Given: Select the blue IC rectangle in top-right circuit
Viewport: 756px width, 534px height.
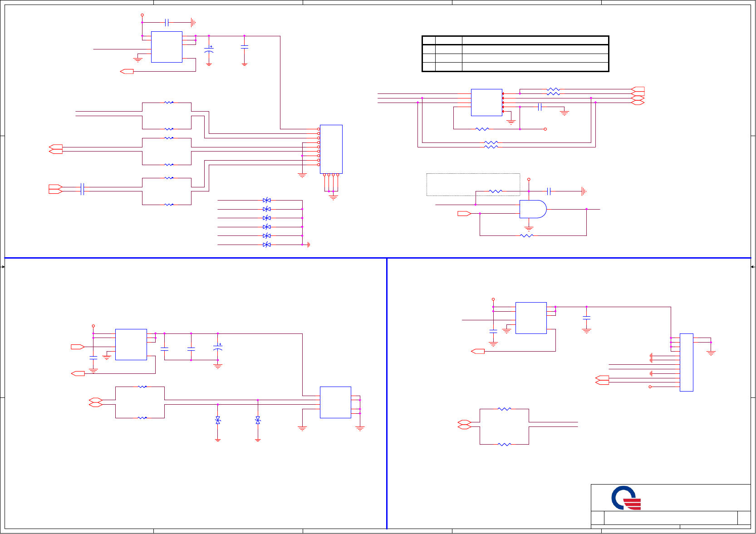Looking at the screenshot, I should coord(486,103).
